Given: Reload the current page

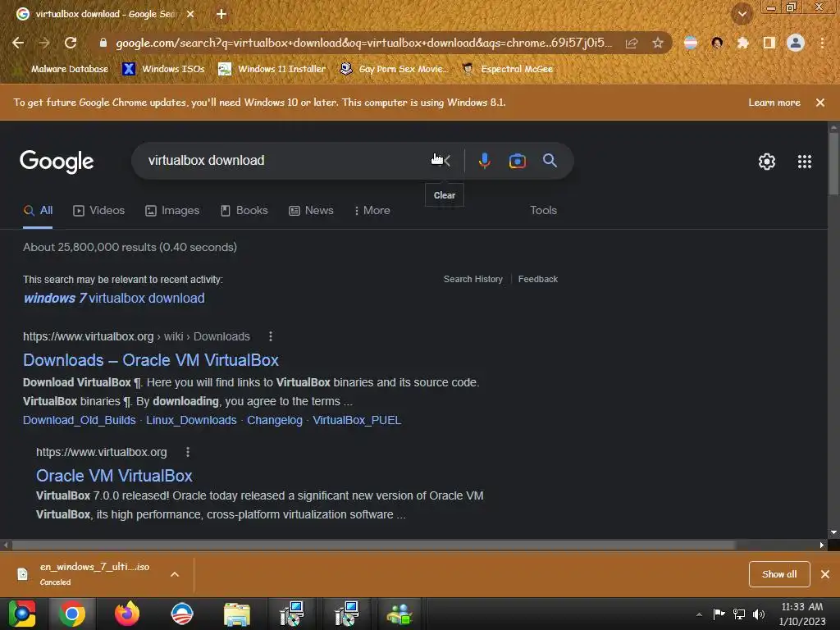Looking at the screenshot, I should tap(71, 43).
